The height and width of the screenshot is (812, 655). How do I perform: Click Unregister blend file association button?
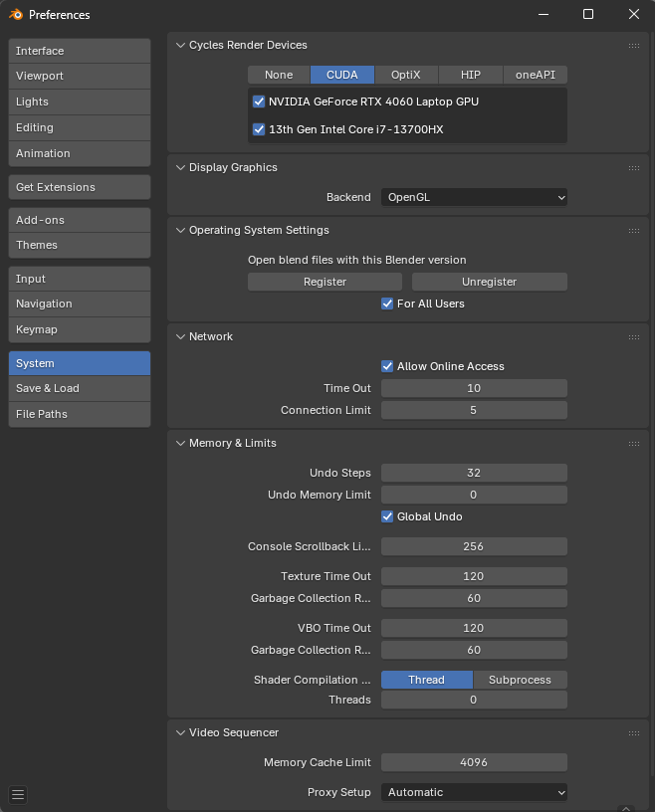click(489, 282)
